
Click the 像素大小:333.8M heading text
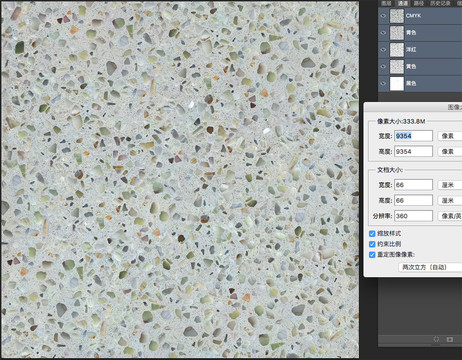401,121
